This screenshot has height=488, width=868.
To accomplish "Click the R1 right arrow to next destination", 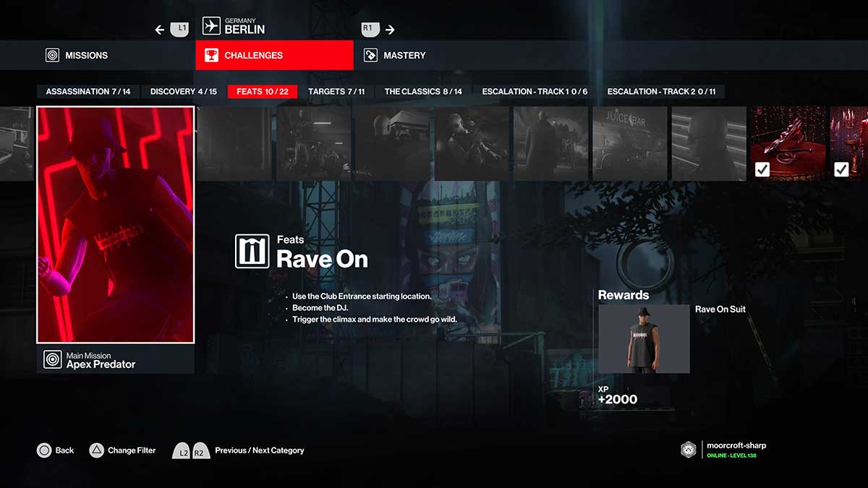I will pyautogui.click(x=389, y=30).
